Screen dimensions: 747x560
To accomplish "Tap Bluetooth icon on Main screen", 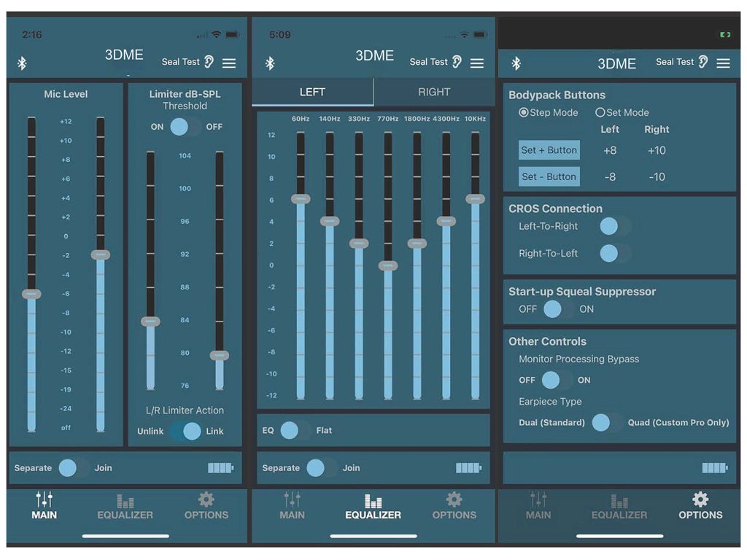I will pos(22,63).
